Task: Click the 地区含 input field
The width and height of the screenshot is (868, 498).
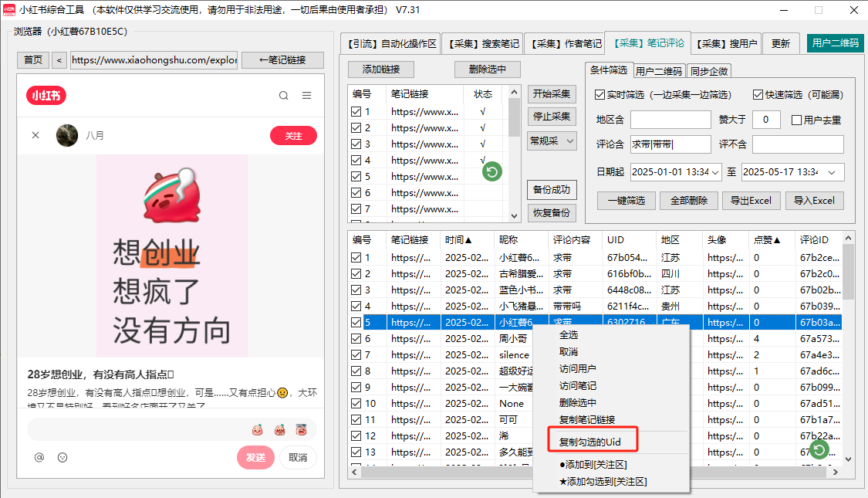Action: [x=670, y=120]
